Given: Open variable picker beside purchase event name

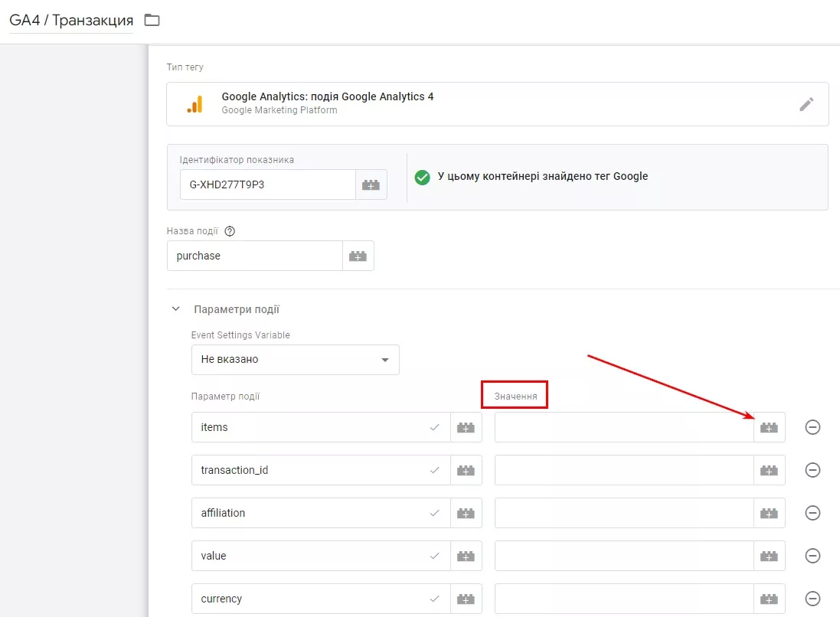Looking at the screenshot, I should pos(358,256).
